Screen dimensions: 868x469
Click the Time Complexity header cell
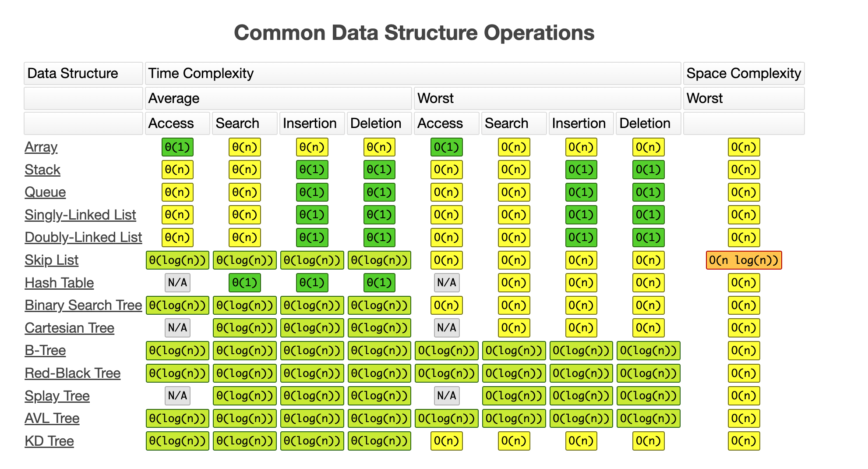tap(413, 73)
